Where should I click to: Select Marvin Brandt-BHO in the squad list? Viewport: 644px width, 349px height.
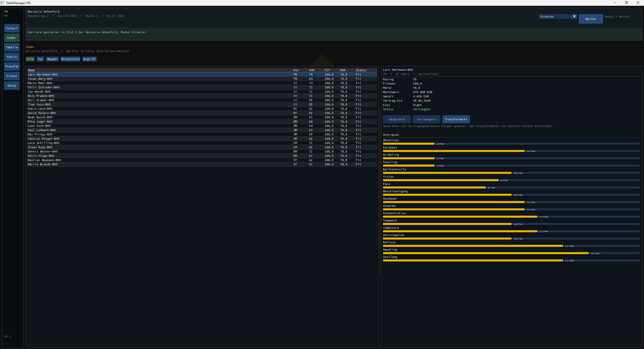[x=43, y=164]
